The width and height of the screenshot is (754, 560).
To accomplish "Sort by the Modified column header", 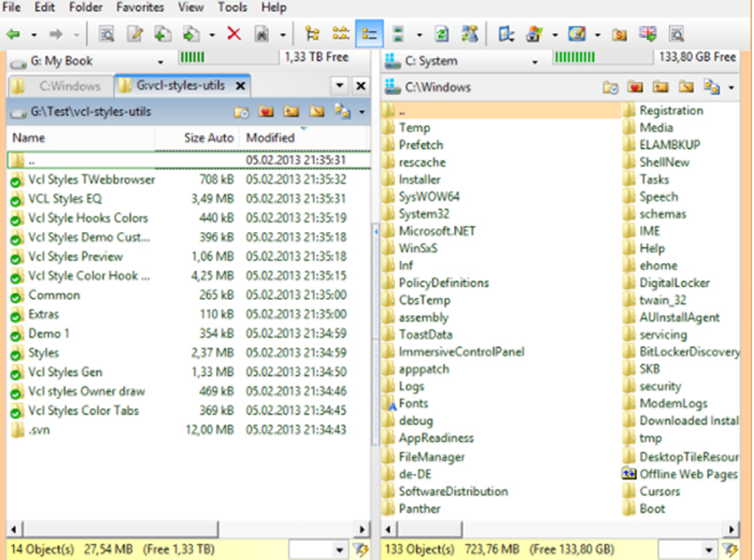I will [x=270, y=138].
